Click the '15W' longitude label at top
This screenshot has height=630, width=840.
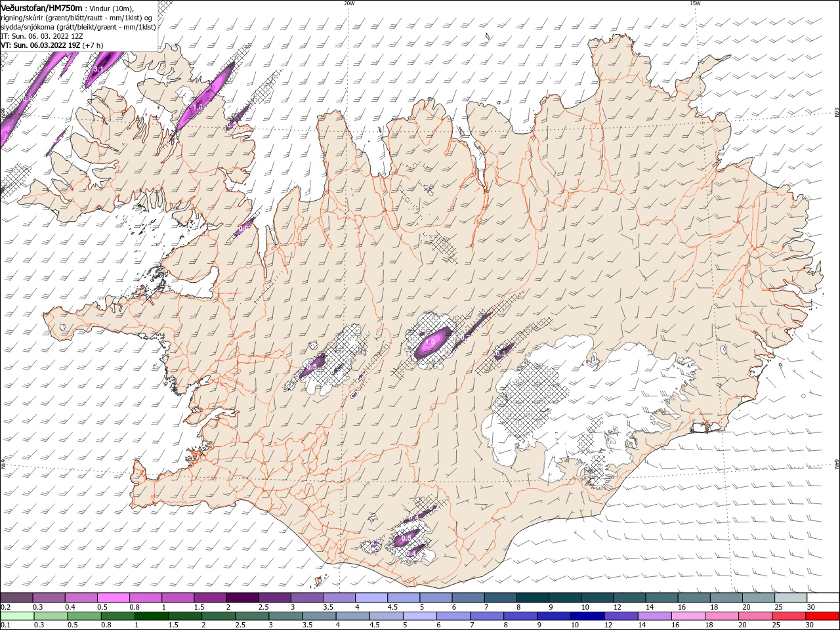pyautogui.click(x=695, y=3)
